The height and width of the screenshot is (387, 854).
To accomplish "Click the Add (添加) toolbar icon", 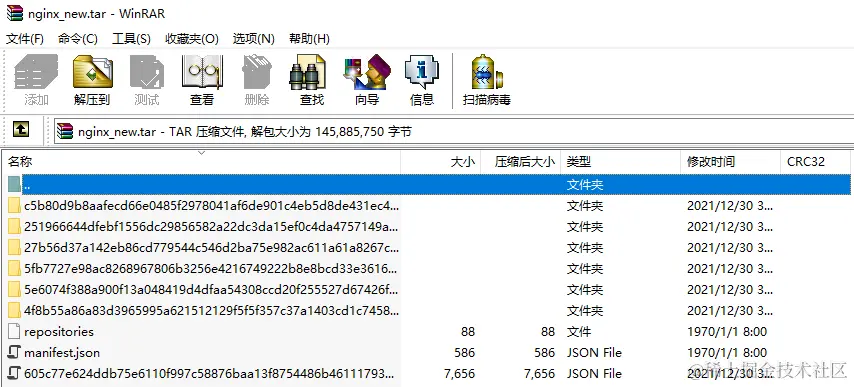I will pos(36,72).
